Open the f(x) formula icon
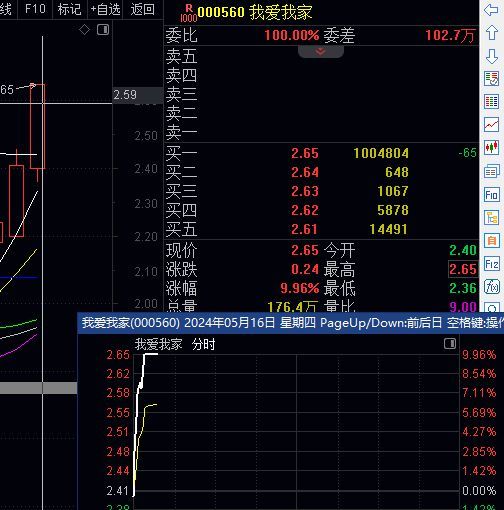504x510 pixels. point(492,287)
